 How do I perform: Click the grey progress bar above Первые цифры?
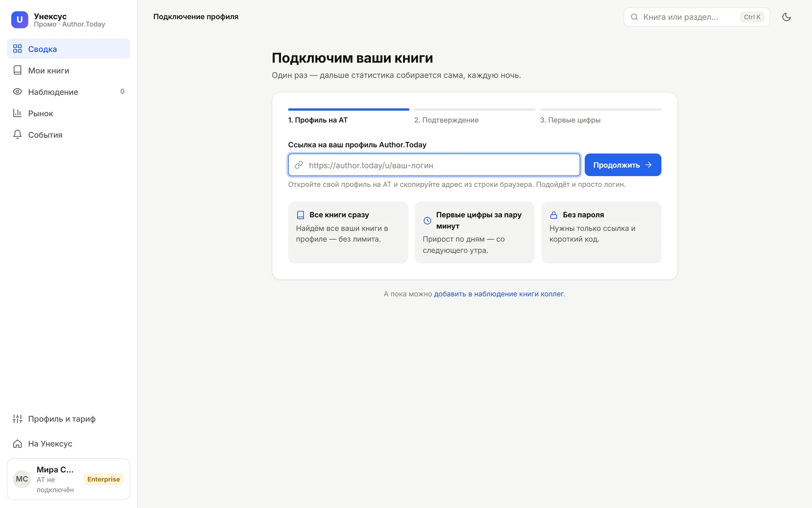point(601,109)
